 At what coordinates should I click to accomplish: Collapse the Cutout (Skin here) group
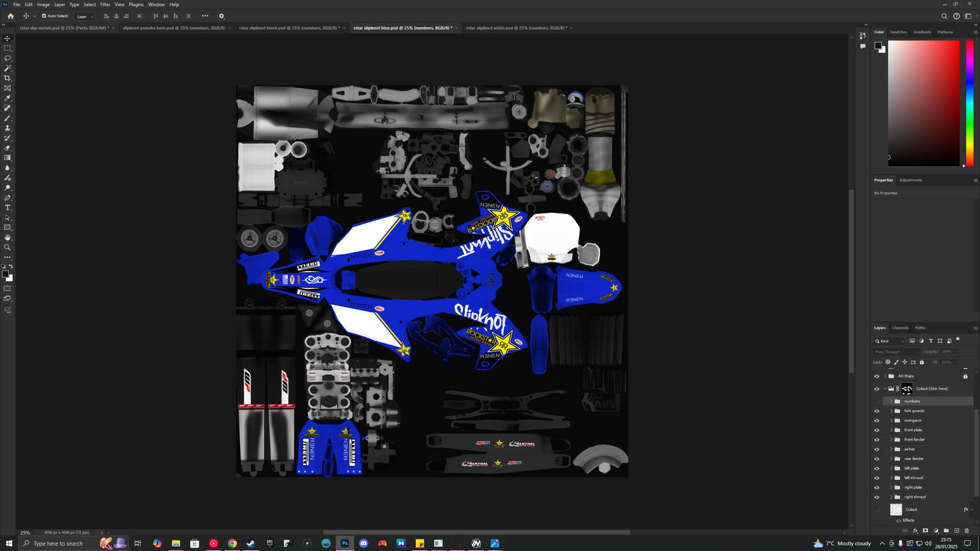tap(885, 389)
